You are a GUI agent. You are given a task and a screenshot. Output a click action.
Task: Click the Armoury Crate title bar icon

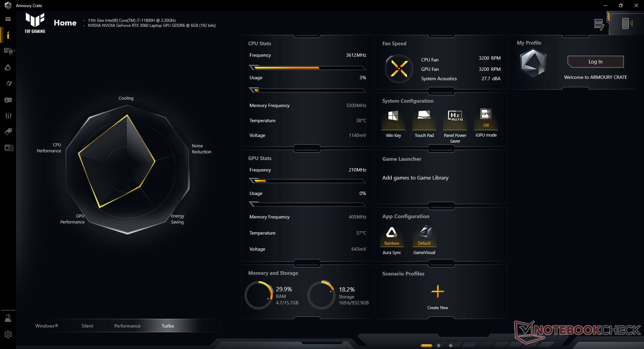8,5
